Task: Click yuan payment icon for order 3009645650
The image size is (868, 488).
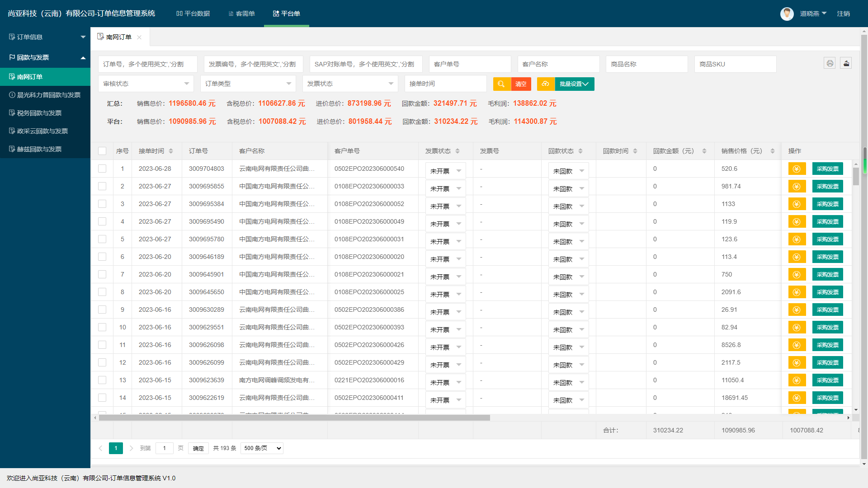Action: [797, 292]
